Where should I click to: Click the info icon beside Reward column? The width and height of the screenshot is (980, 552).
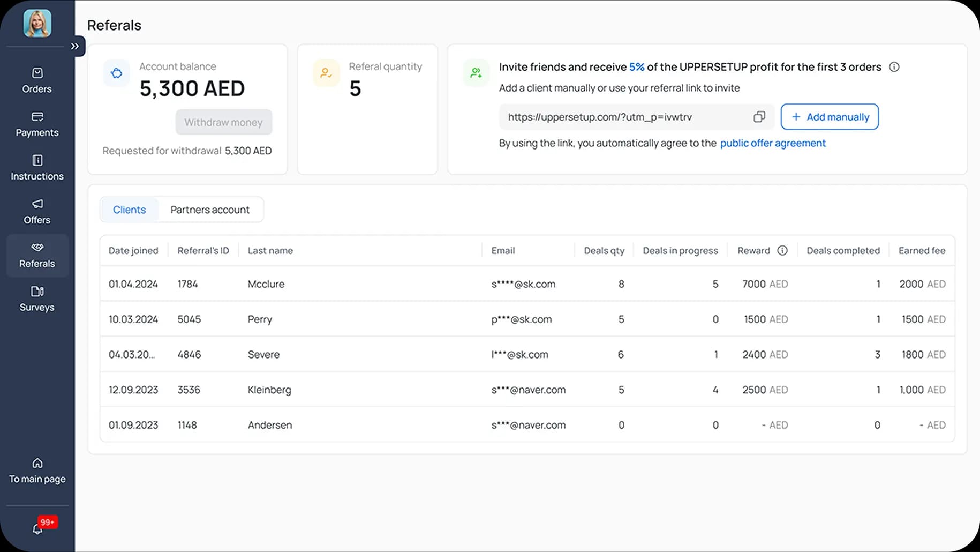click(x=782, y=251)
